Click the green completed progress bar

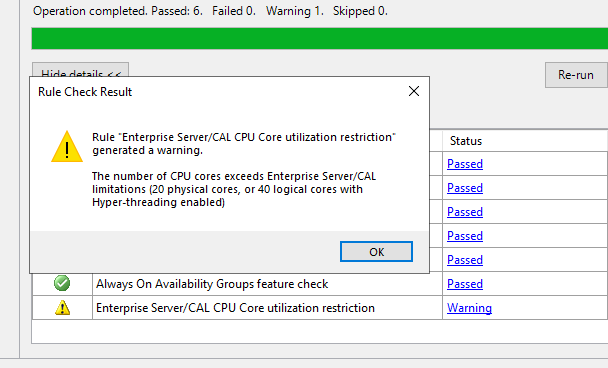[x=320, y=38]
